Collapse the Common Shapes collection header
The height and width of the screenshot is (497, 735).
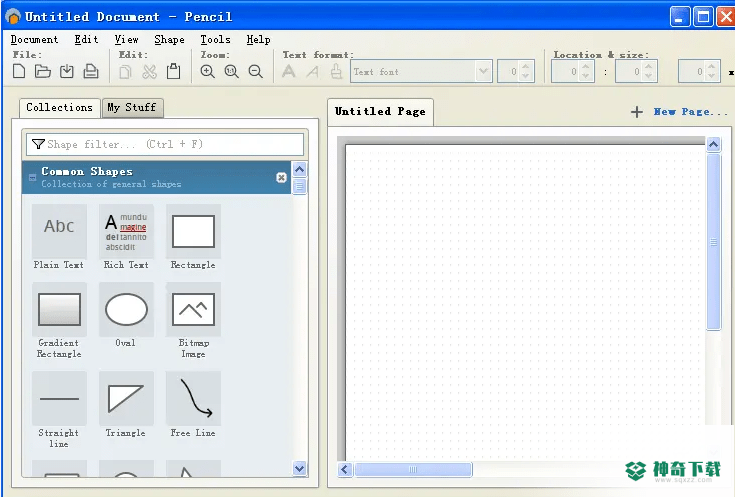click(32, 177)
